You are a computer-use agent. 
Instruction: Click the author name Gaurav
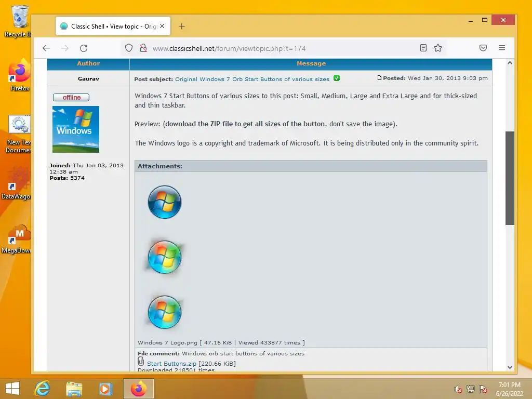(88, 79)
